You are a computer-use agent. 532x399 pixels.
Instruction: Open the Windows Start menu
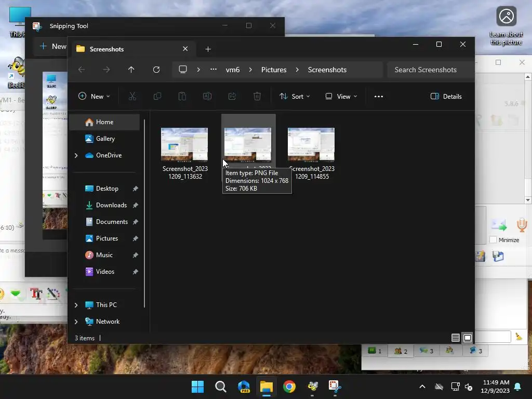coord(197,387)
